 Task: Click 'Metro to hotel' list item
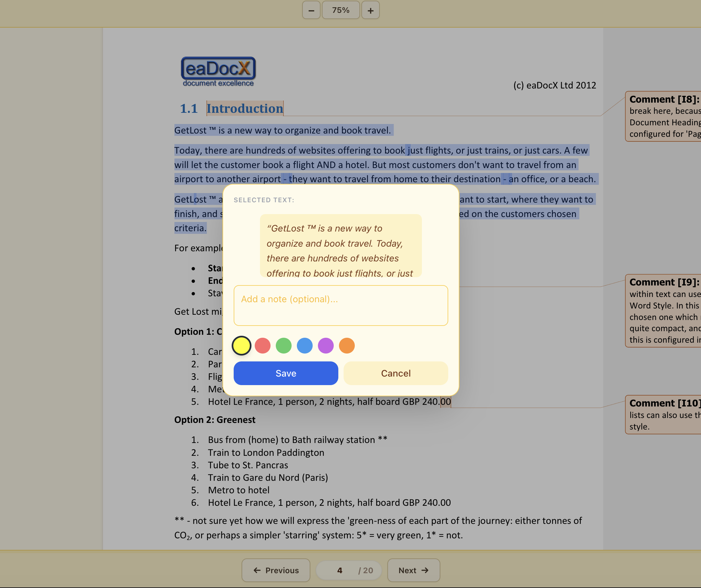pyautogui.click(x=239, y=490)
